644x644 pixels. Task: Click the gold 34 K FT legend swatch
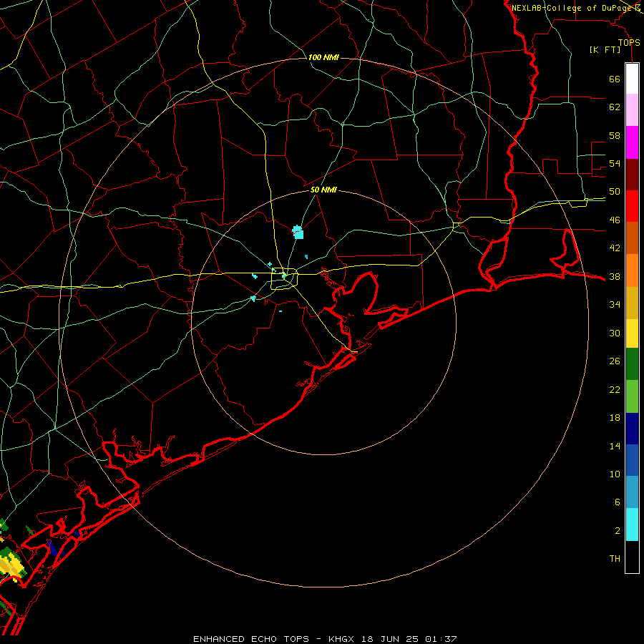coord(632,303)
